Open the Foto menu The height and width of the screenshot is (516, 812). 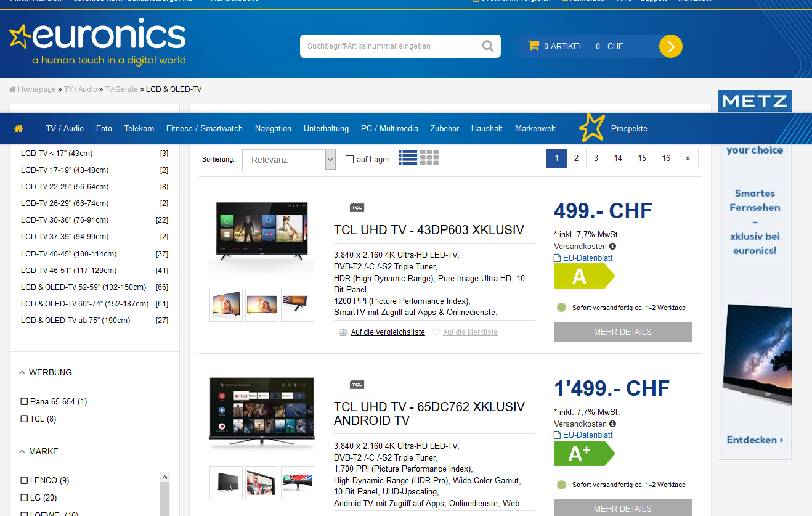click(104, 128)
